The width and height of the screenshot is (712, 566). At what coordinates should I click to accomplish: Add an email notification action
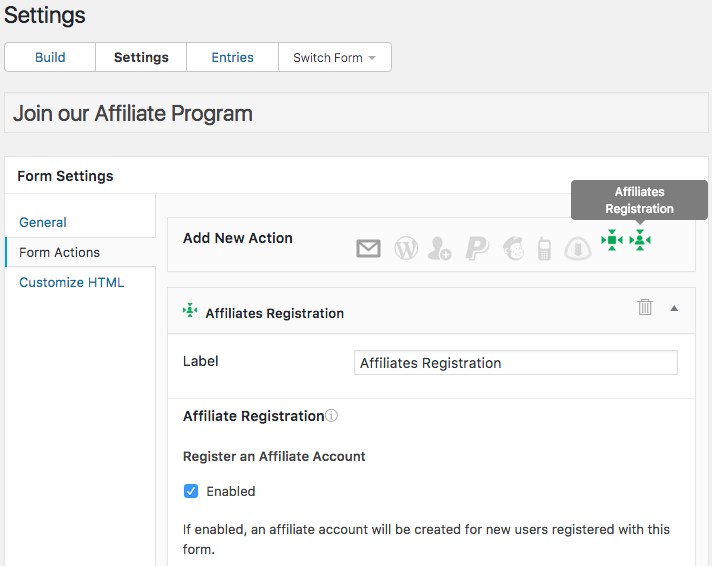click(x=368, y=248)
